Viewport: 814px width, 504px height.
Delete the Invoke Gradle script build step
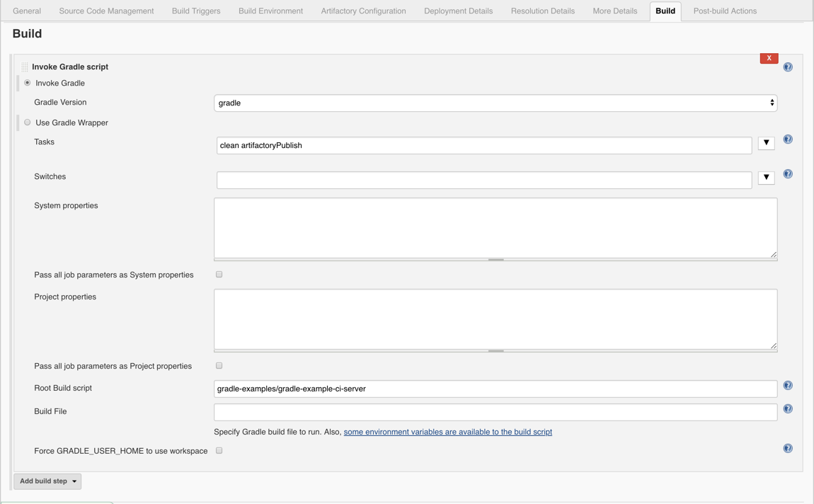(x=769, y=57)
